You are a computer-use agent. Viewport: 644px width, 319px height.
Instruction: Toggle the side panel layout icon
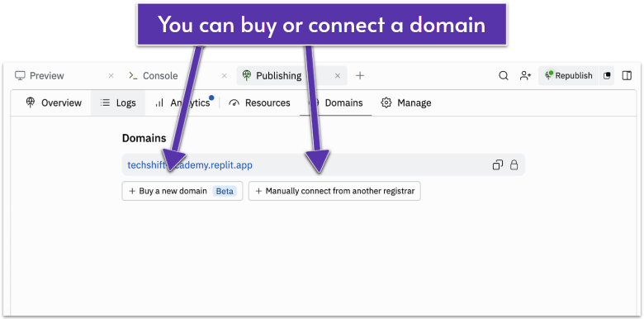coord(627,76)
